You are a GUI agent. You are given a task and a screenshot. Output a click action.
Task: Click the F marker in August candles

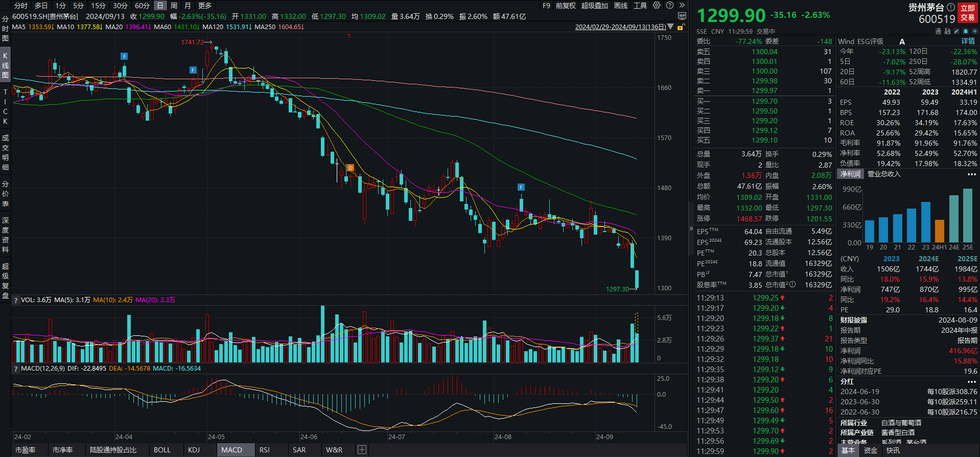(521, 187)
